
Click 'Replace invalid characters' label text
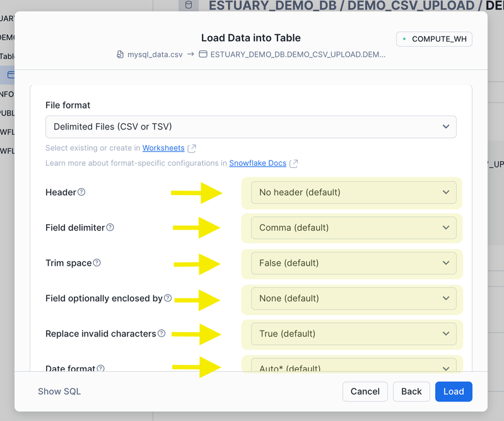click(x=100, y=334)
